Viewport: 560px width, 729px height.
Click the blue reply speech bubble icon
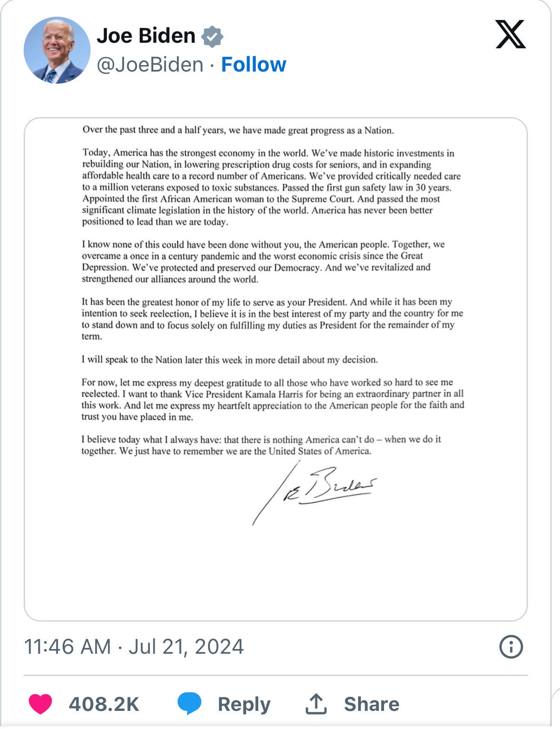(189, 703)
